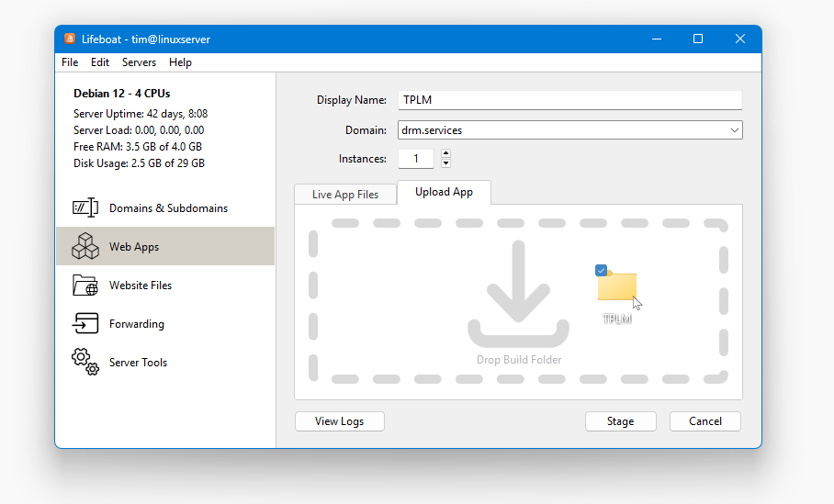The height and width of the screenshot is (504, 834).
Task: Click the Web Apps cubes icon
Action: coord(85,246)
